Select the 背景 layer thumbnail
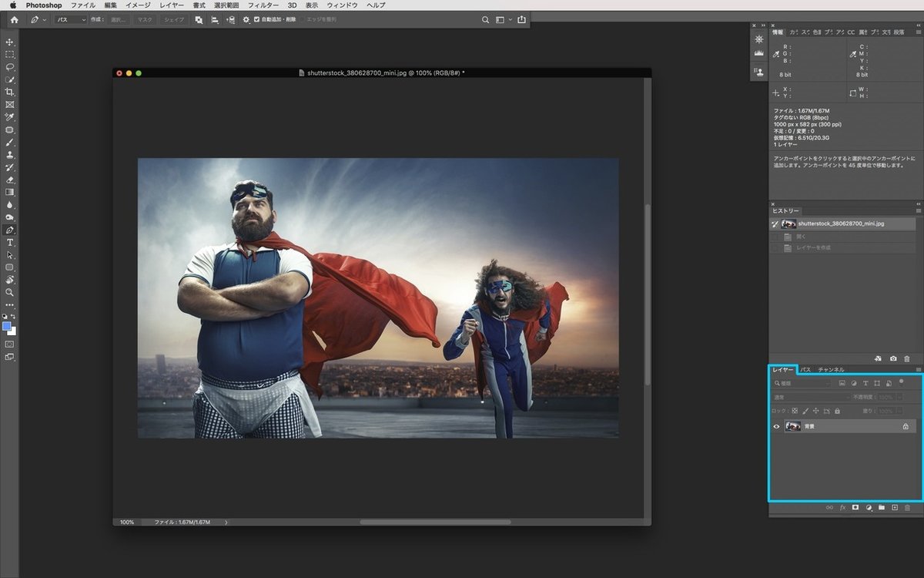Viewport: 924px width, 578px height. 792,426
